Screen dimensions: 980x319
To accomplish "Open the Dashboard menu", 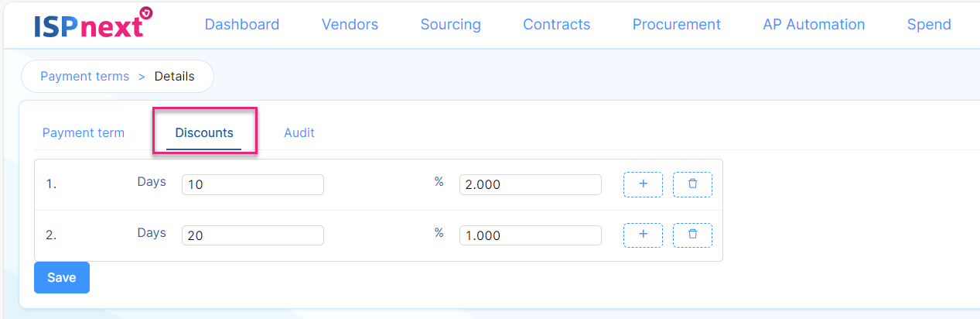I will coord(242,24).
